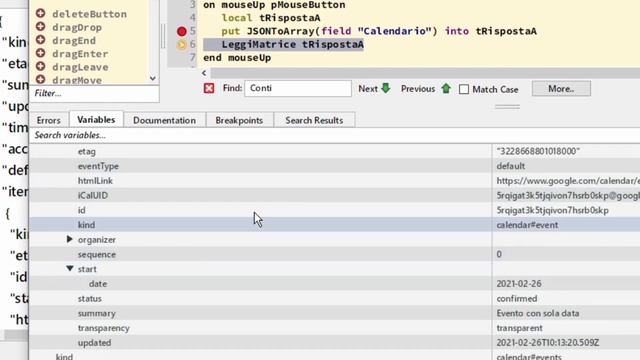Select the date variable under start
Viewport: 640px width, 360px height.
tap(335, 283)
